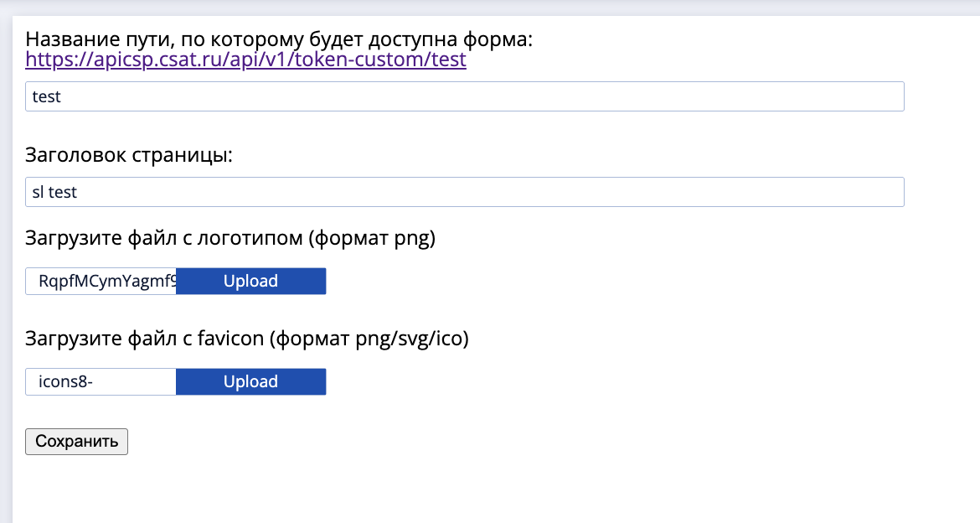
Task: Focus the page title field with "sl test"
Action: [x=464, y=192]
